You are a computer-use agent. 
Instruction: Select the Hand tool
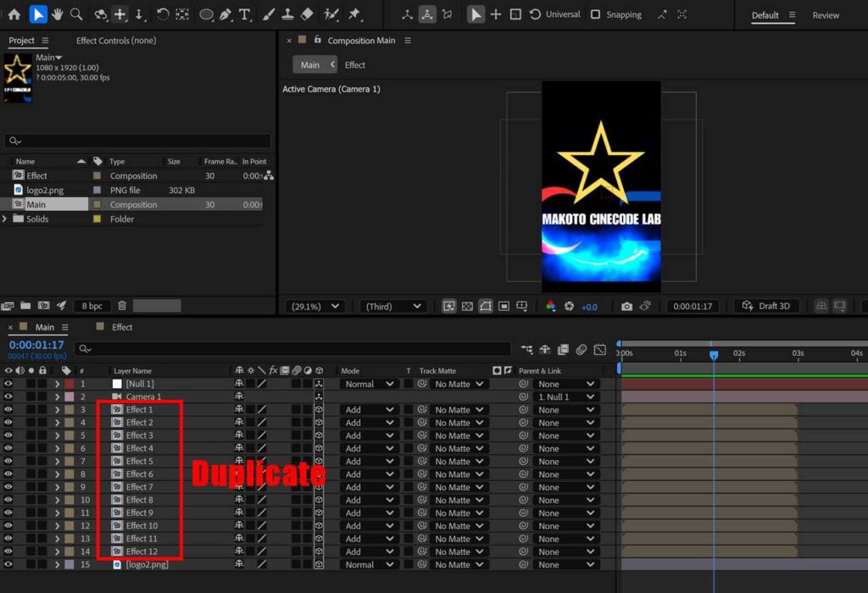point(57,14)
